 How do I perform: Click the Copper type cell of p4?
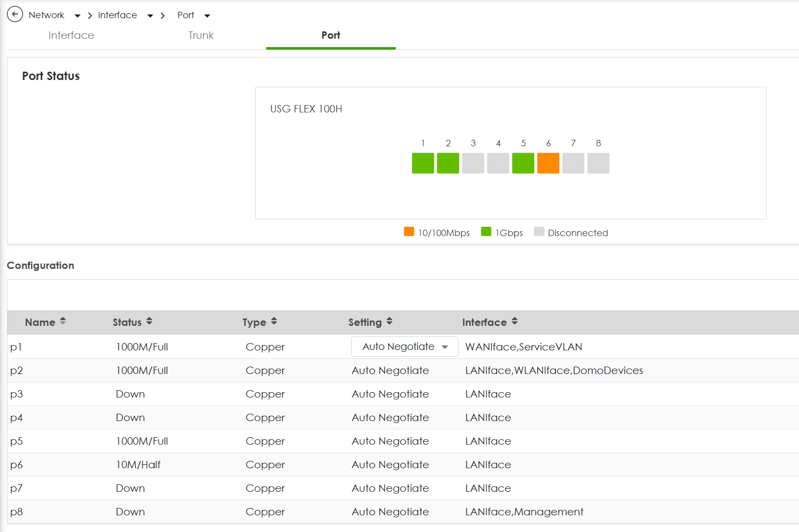[x=265, y=418]
